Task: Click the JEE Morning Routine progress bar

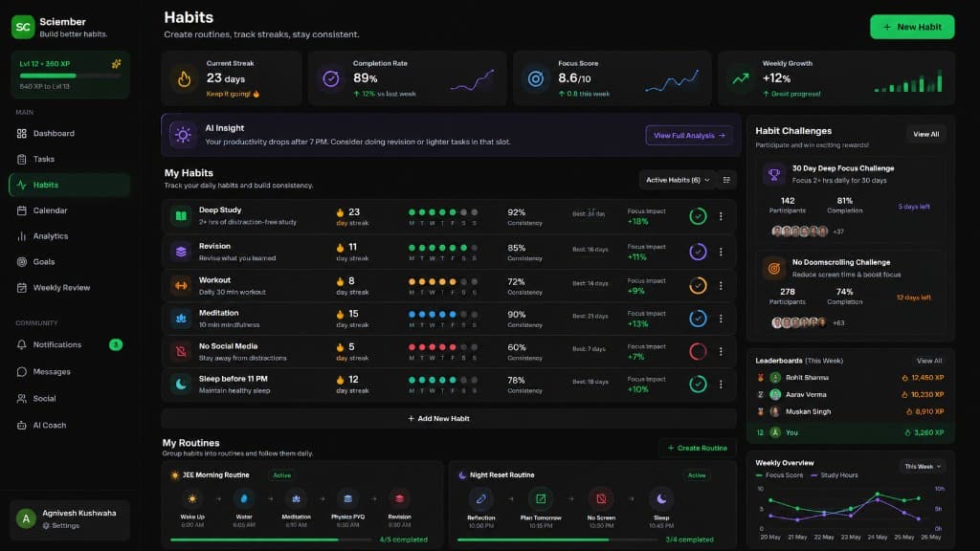Action: (271, 540)
